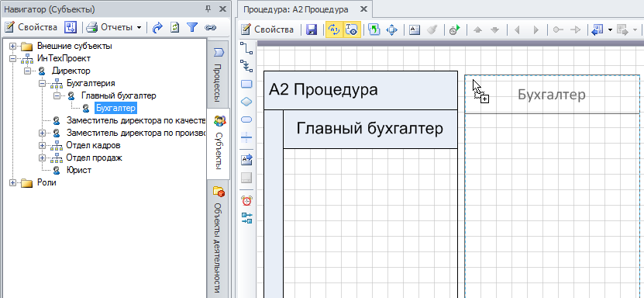
Task: Collapse the Директор node
Action: pos(27,71)
